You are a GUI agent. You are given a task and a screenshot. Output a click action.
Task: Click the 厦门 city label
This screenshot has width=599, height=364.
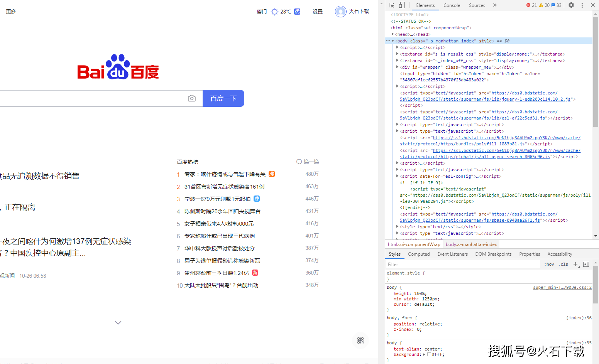click(262, 12)
